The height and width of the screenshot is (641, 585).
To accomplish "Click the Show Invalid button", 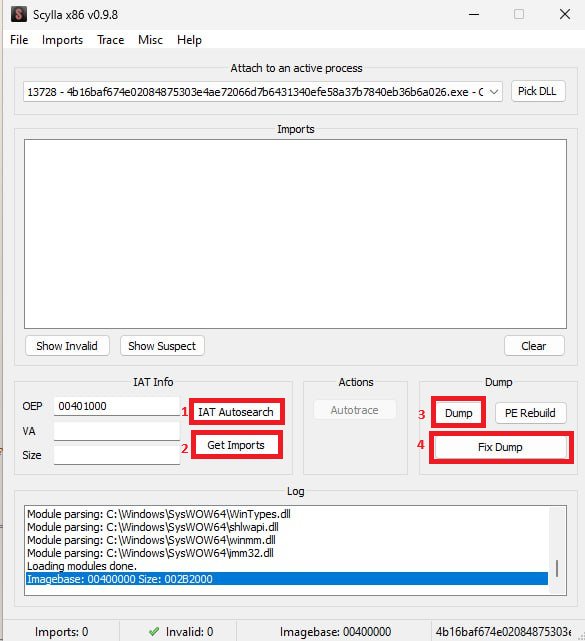I will (67, 346).
